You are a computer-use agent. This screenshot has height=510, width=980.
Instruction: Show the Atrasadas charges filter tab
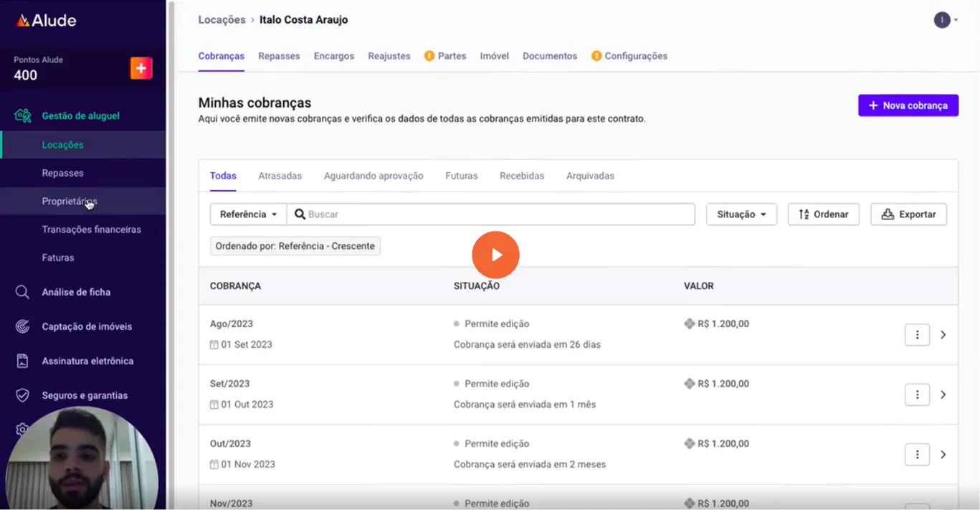280,176
